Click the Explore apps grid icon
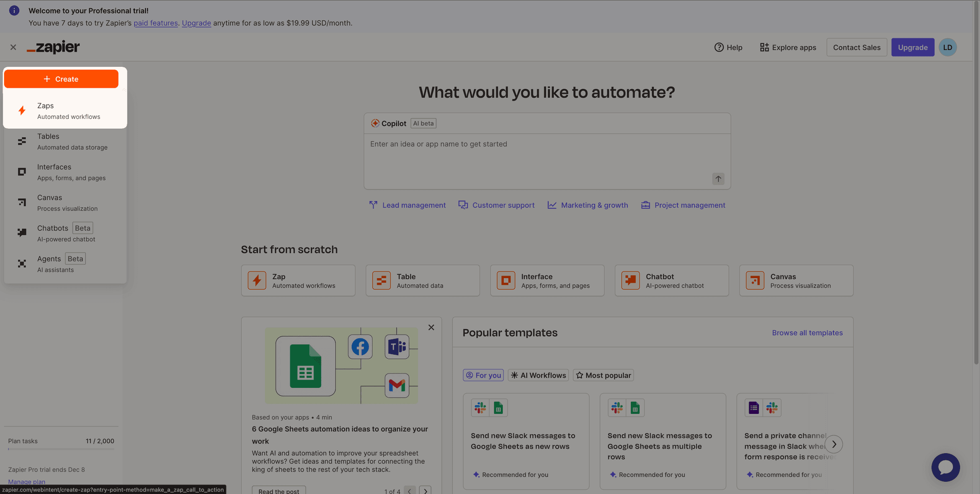 pyautogui.click(x=765, y=47)
